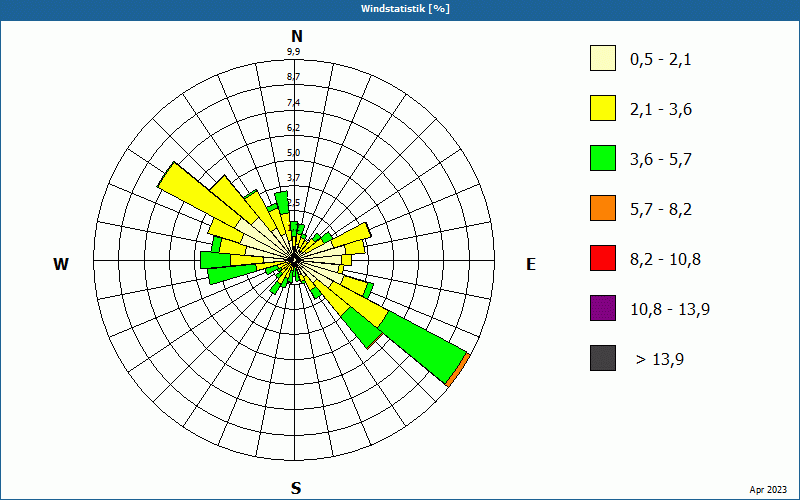Click the 'W' compass label

tap(61, 264)
